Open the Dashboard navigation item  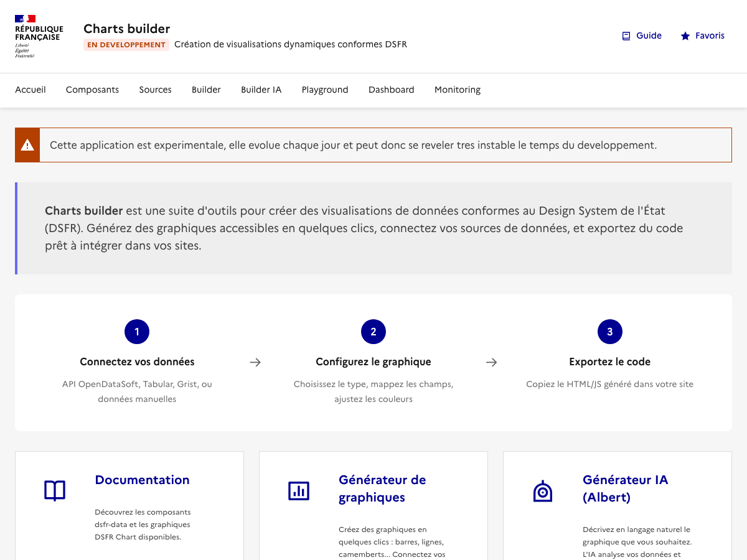(x=392, y=90)
